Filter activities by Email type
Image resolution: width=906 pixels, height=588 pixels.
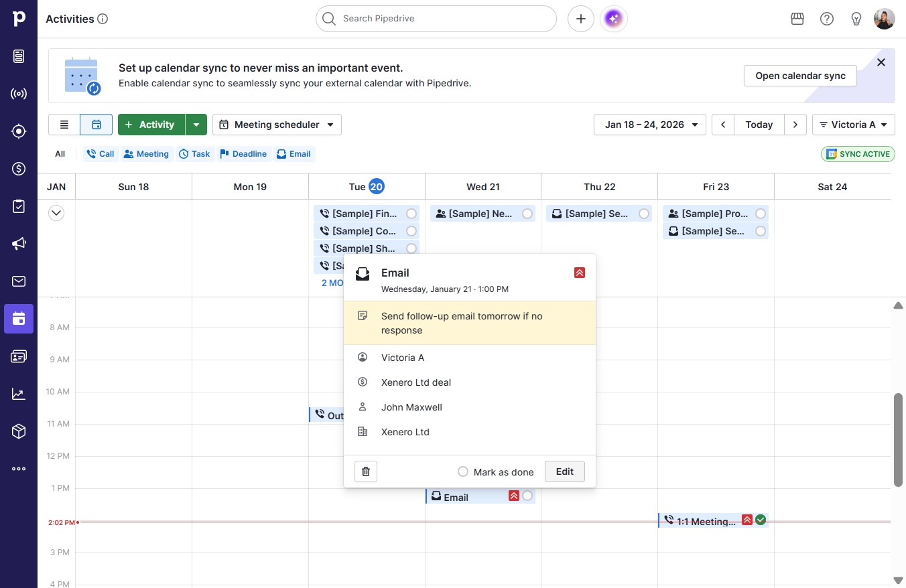pos(294,154)
